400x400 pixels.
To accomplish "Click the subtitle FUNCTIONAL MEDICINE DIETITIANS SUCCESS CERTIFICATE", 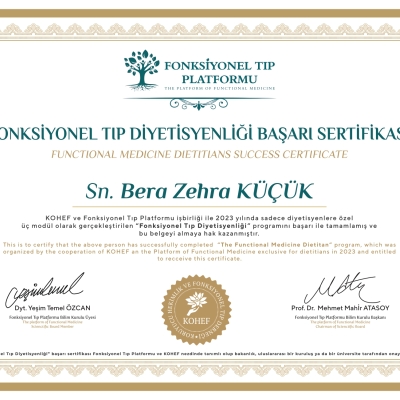I will [199, 154].
